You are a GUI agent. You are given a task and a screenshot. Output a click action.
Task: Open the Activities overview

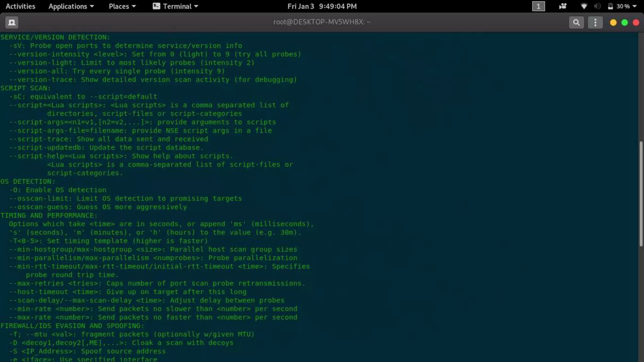(20, 6)
